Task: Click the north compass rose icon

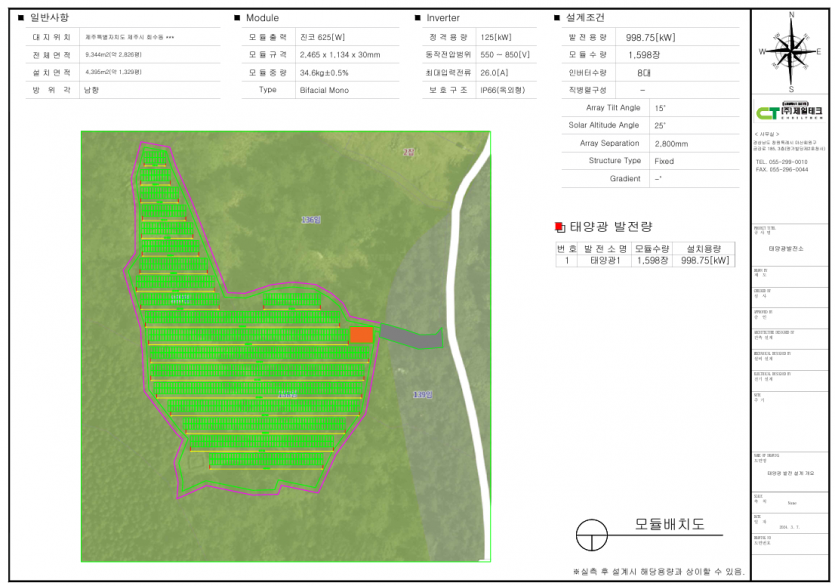Action: pyautogui.click(x=791, y=51)
